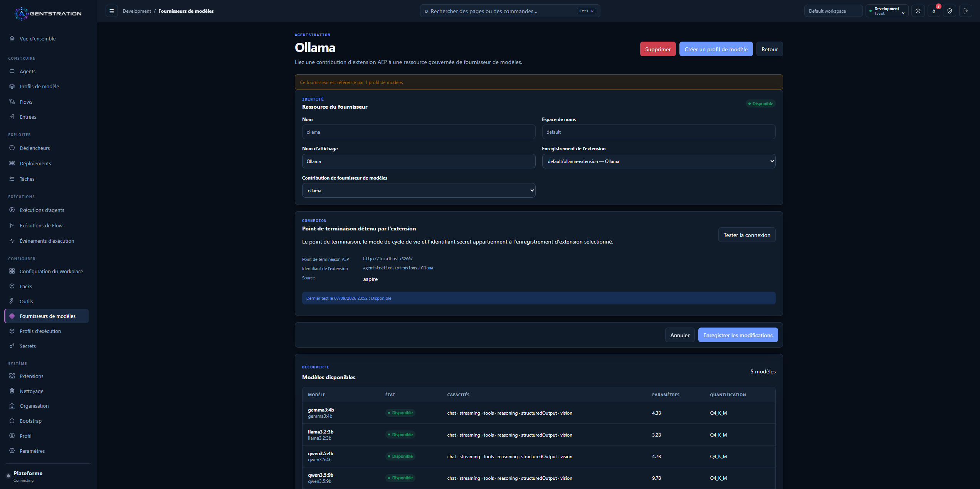The image size is (980, 489).
Task: Click Tester la connexion button
Action: (x=747, y=235)
